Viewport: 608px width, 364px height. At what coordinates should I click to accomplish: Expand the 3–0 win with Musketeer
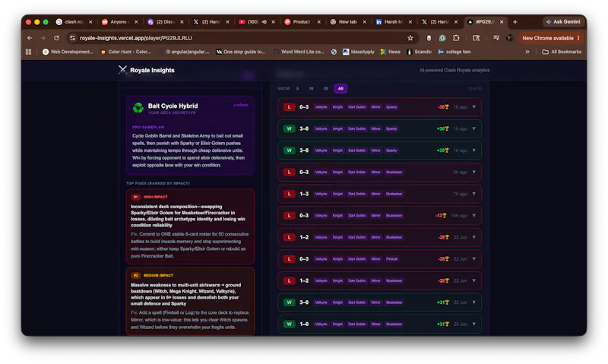click(473, 302)
